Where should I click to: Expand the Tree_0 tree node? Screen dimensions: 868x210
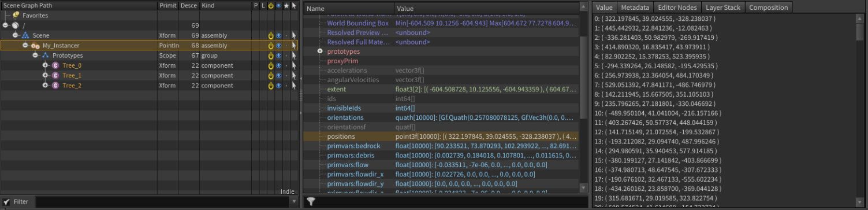coord(46,65)
